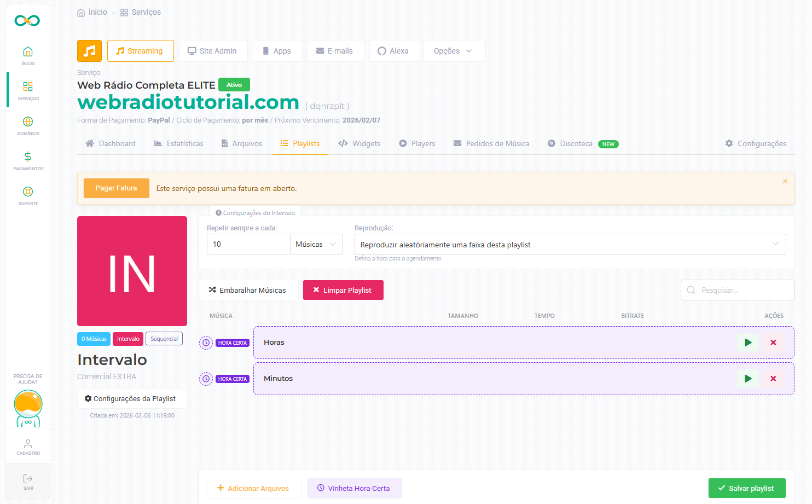Image resolution: width=812 pixels, height=504 pixels.
Task: Click the Limpar Playlist button
Action: (x=343, y=290)
